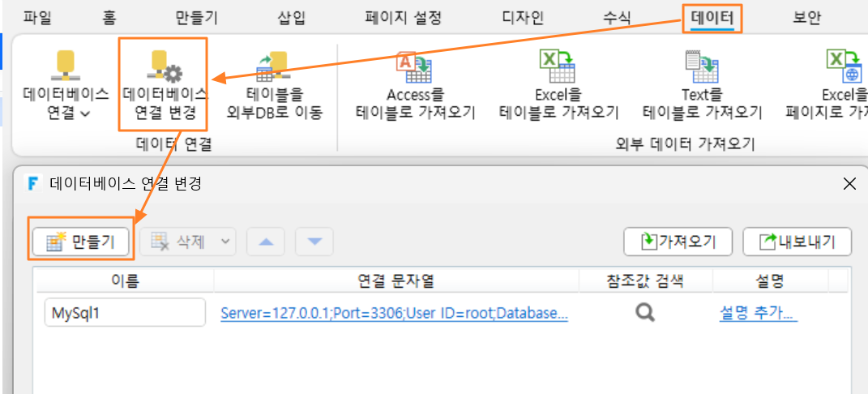Open the 데이터 ribbon tab
The height and width of the screenshot is (394, 868).
(x=712, y=19)
